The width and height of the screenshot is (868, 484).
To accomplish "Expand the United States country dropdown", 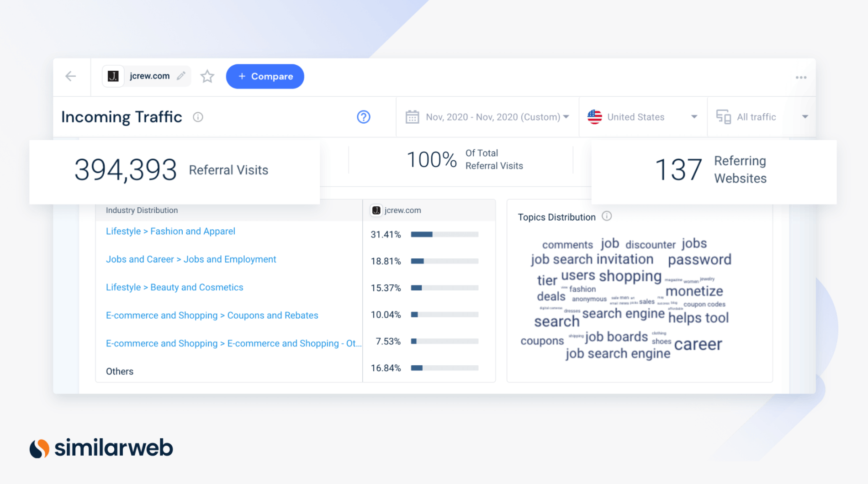I will tap(694, 117).
